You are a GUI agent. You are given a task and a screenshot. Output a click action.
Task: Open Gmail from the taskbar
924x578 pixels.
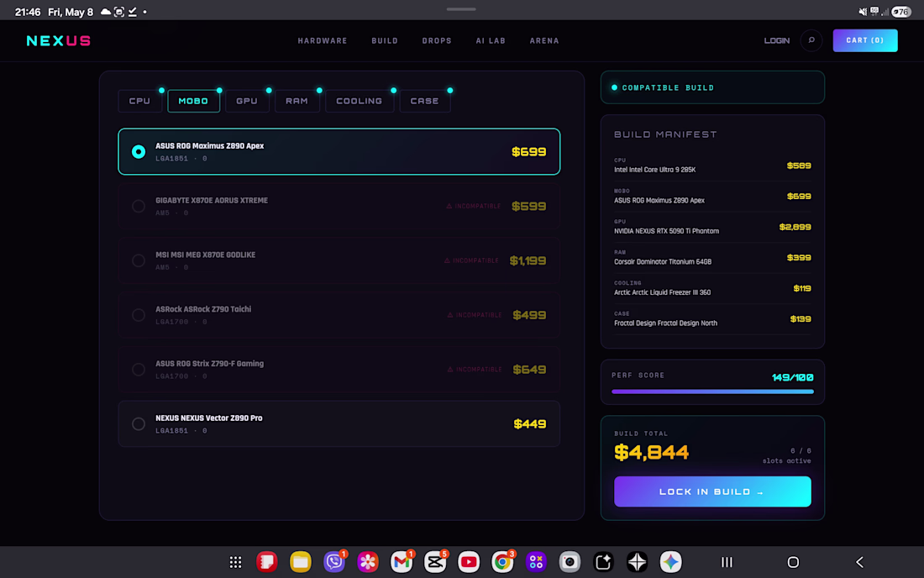coord(402,562)
